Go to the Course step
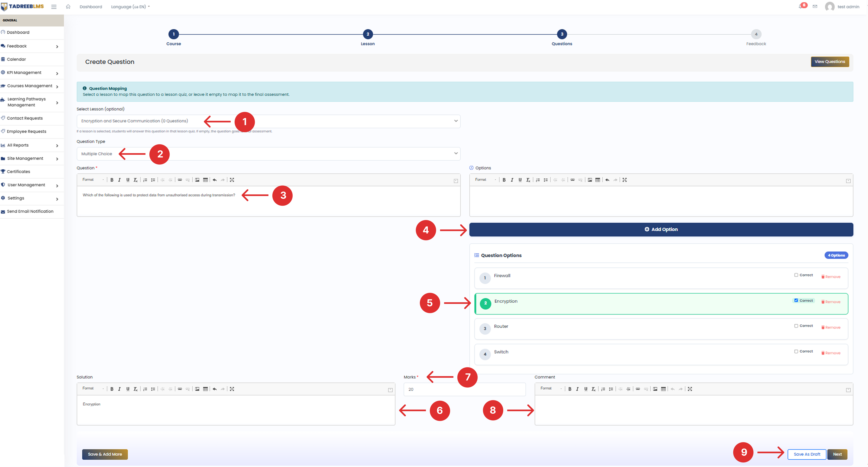Image resolution: width=868 pixels, height=467 pixels. click(x=174, y=34)
